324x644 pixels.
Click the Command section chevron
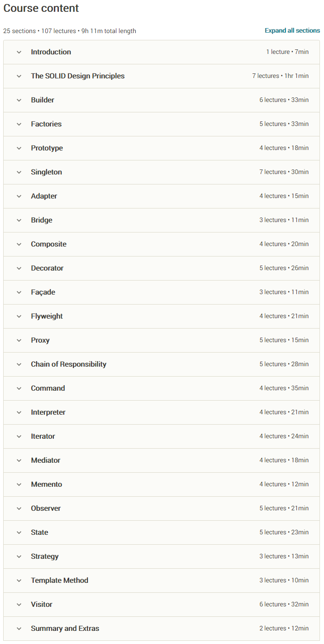pos(19,388)
